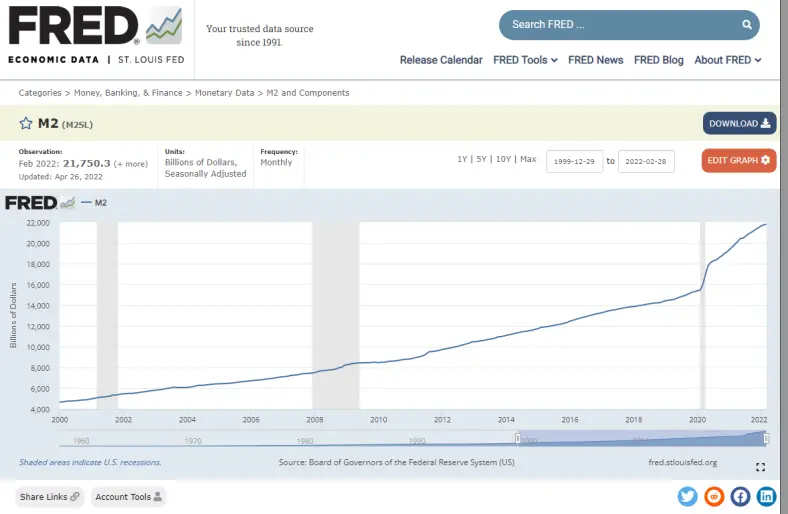Edit start date field 1999-12-29
The width and height of the screenshot is (788, 514).
[574, 161]
